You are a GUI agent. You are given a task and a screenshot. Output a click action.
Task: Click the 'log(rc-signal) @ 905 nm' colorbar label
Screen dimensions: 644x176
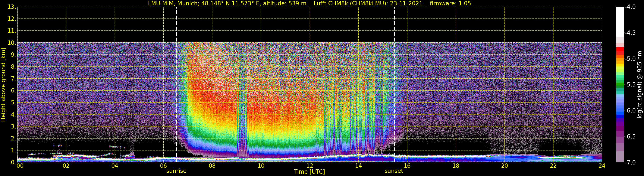(640, 85)
